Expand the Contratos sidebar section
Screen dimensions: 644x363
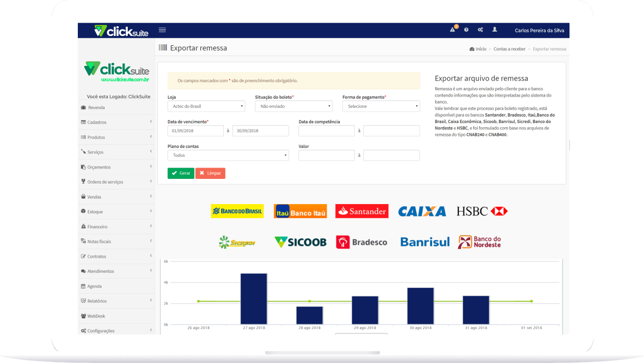tap(116, 257)
